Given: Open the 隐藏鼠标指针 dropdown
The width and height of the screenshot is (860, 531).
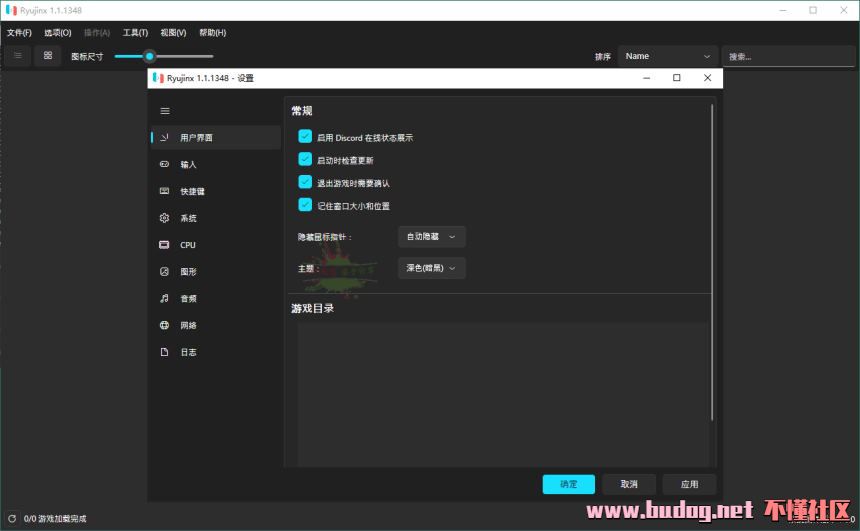Looking at the screenshot, I should click(431, 236).
